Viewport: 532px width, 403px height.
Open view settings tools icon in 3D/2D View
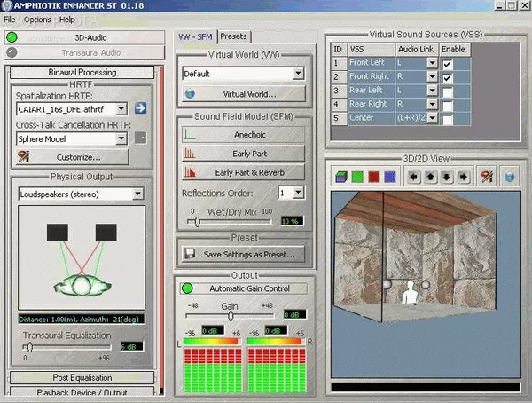point(487,177)
